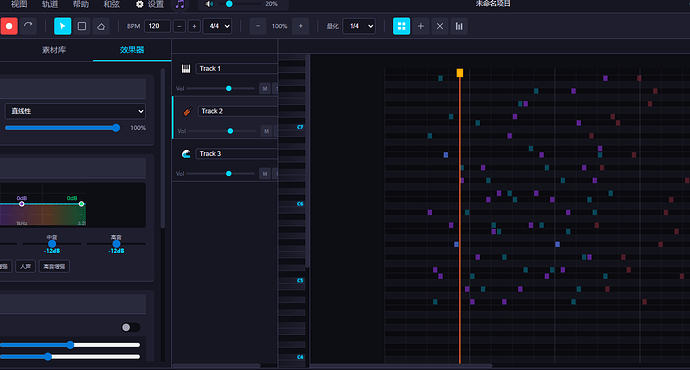690x370 pixels.
Task: Open 设置 with the gear icon
Action: click(x=150, y=4)
